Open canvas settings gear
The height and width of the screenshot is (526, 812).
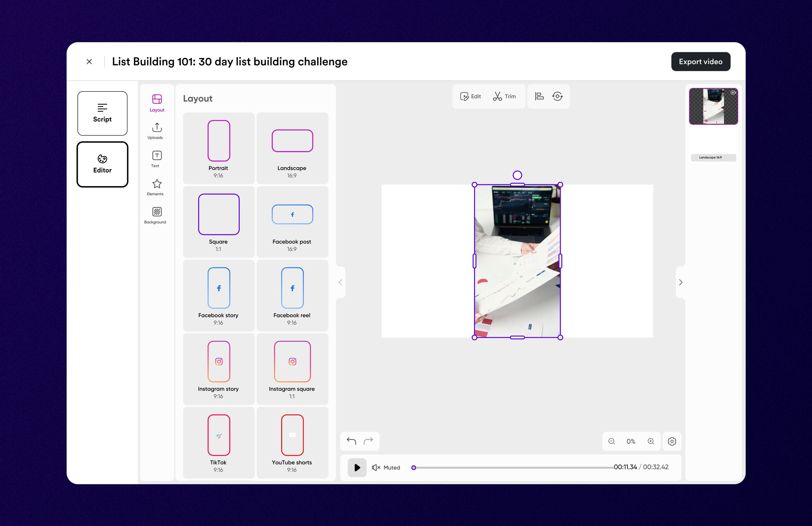[672, 441]
